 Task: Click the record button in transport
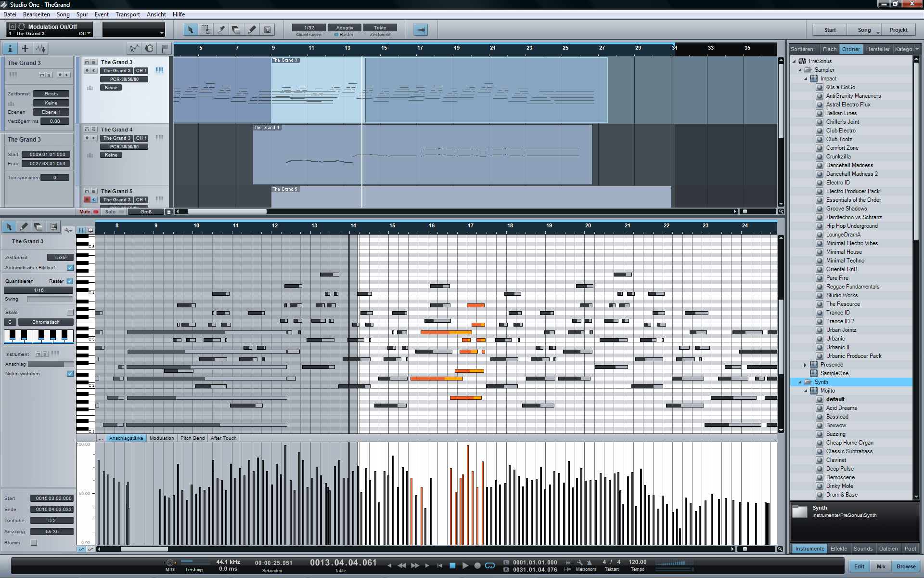(x=477, y=565)
